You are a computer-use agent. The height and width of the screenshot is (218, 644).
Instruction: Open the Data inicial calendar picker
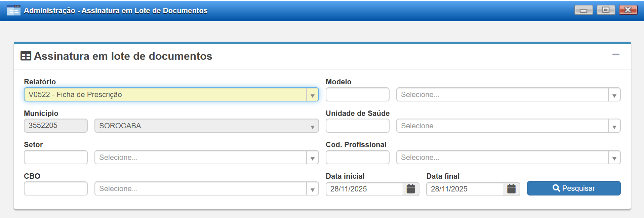[410, 189]
